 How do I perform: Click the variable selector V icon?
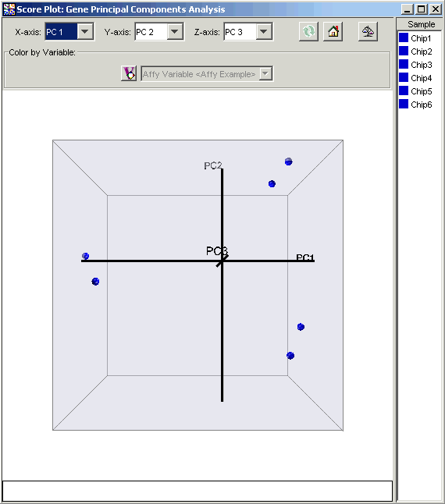coord(129,73)
